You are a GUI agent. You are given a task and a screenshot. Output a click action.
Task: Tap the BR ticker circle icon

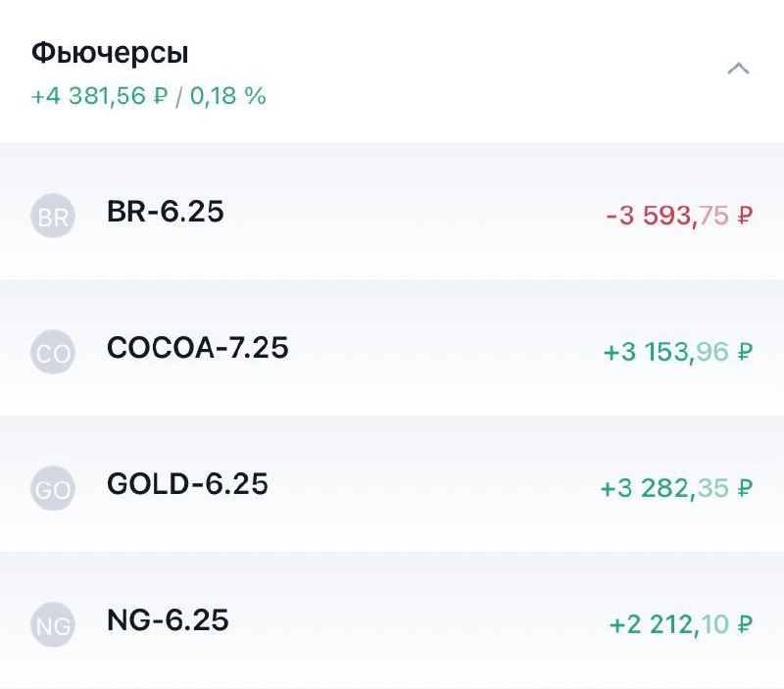point(53,216)
